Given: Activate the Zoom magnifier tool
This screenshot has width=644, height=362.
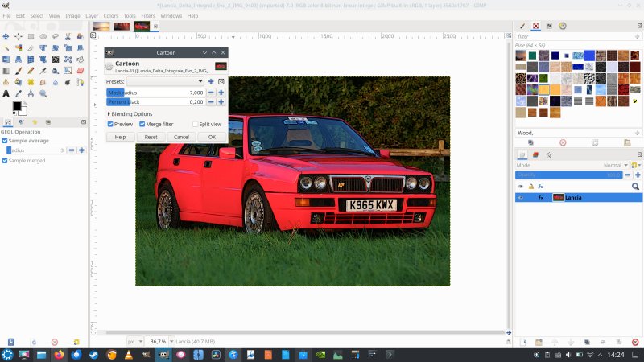Looking at the screenshot, I should tap(43, 93).
